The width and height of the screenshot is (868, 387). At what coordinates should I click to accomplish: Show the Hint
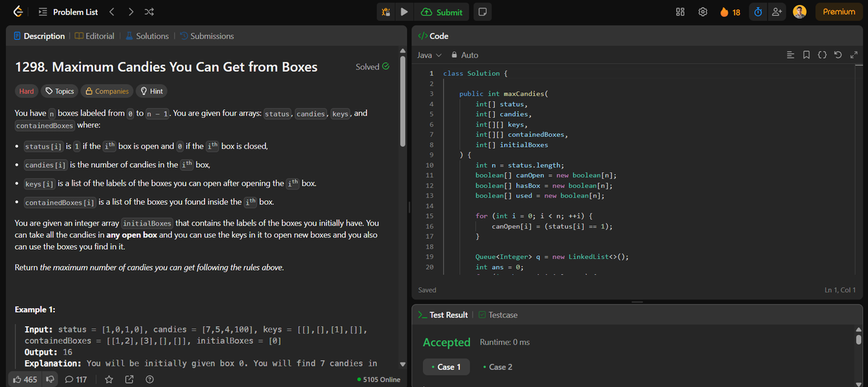[x=151, y=91]
